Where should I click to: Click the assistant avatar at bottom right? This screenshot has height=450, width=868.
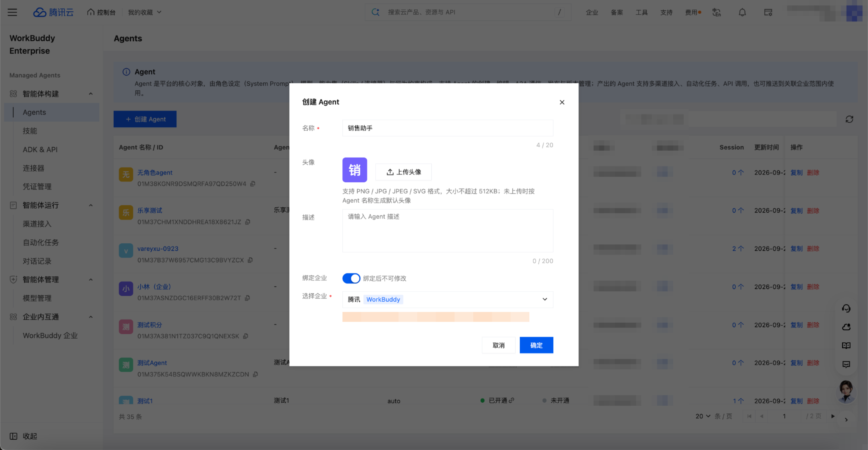coord(846,392)
